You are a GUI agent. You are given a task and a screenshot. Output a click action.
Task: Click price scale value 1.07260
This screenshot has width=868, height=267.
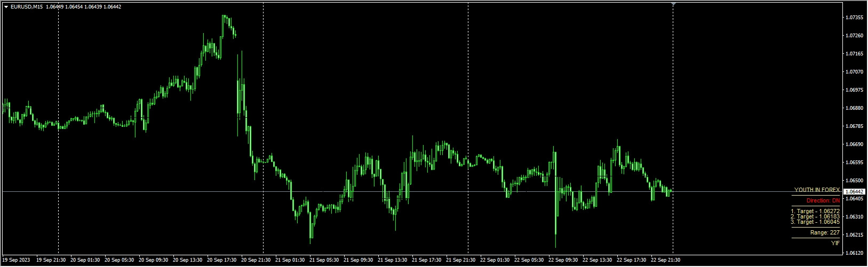click(855, 36)
